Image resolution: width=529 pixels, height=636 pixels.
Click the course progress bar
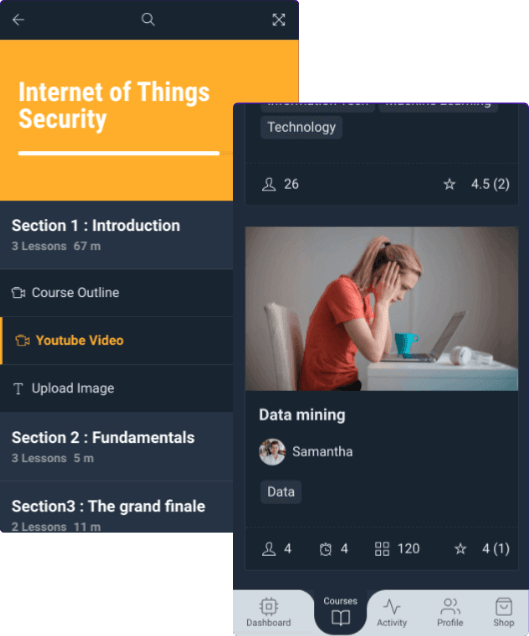[119, 153]
